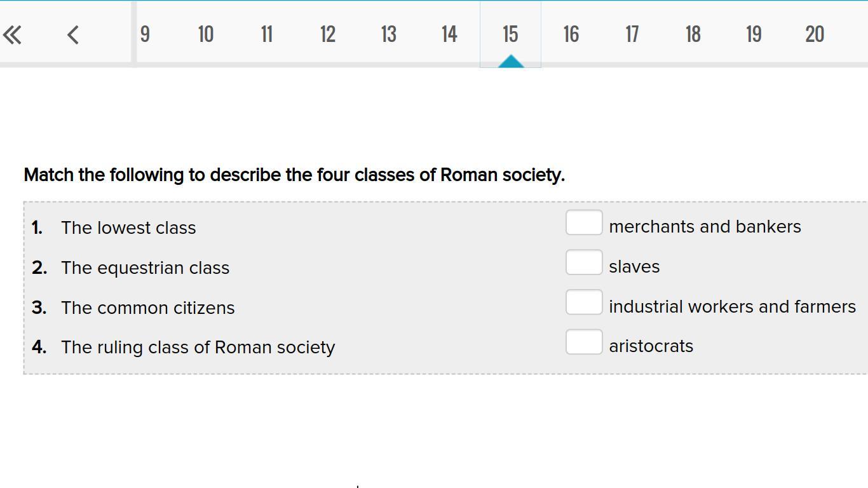
Task: Click answer box beside merchants and bankers
Action: pyautogui.click(x=584, y=223)
